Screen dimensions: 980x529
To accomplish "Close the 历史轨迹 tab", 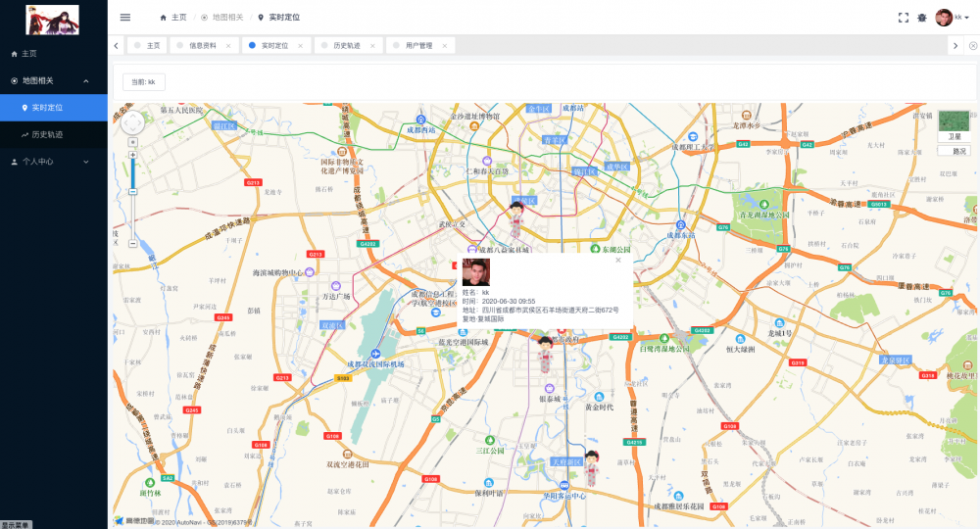I will tap(372, 46).
